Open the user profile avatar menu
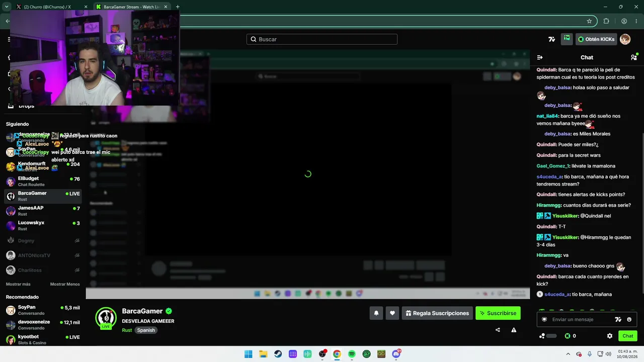This screenshot has height=362, width=644. pos(625,39)
